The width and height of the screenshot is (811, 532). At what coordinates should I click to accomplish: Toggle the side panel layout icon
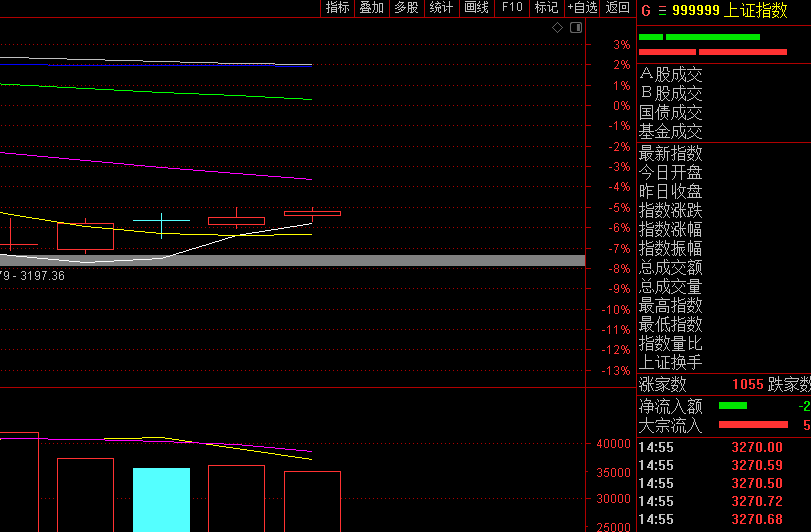(x=576, y=27)
